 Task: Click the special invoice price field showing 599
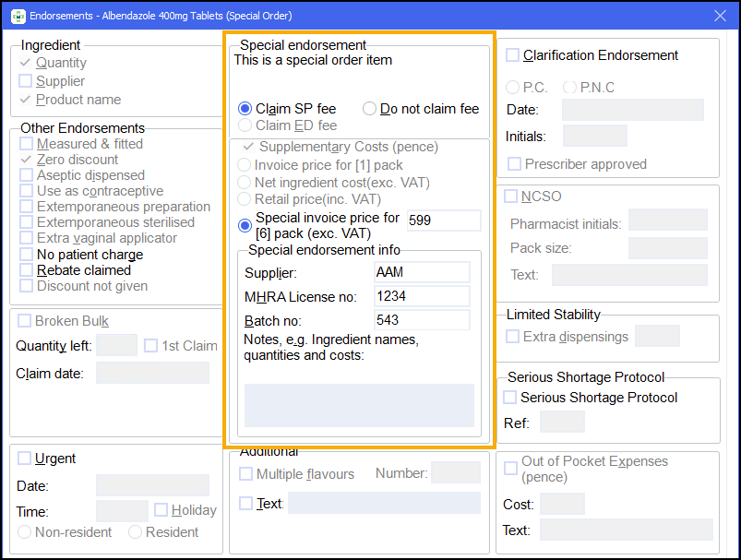443,220
